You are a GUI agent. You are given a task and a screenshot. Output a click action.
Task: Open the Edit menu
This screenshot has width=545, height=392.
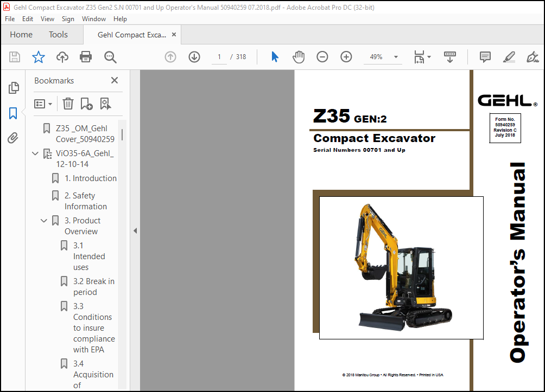[x=28, y=19]
